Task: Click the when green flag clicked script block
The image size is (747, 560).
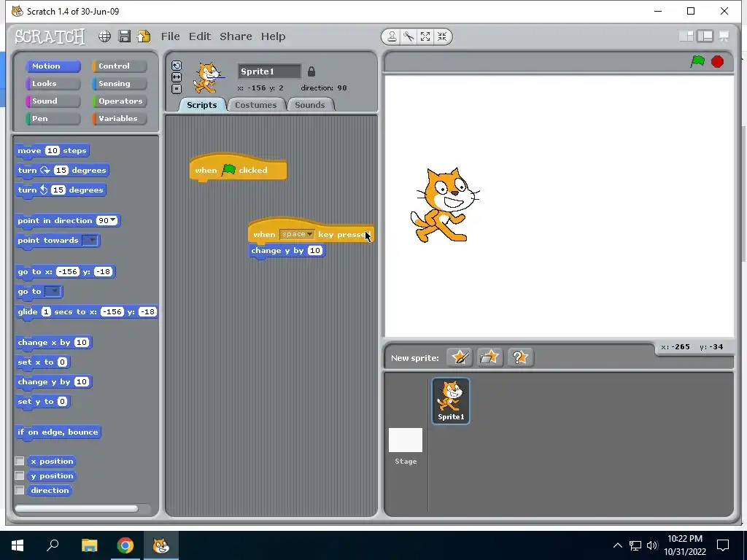Action: pos(238,168)
